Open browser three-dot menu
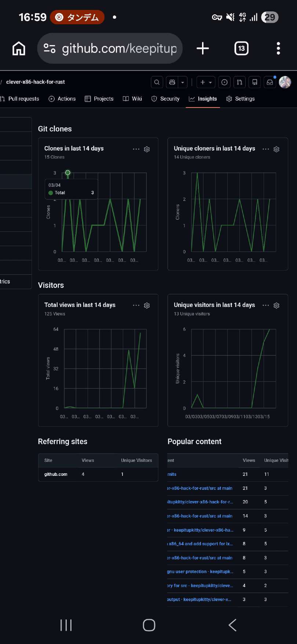This screenshot has height=644, width=297. point(278,48)
